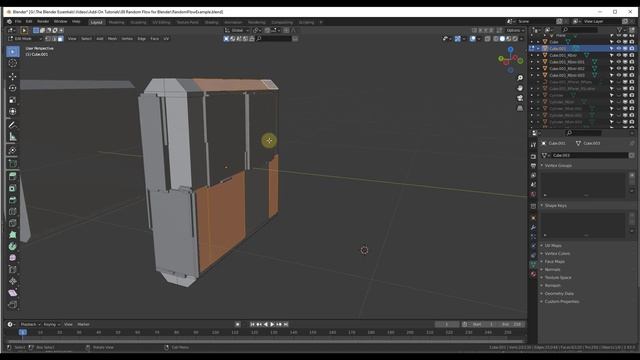Expand the Geometry Data panel
Viewport: 640px width, 360px height.
[559, 293]
